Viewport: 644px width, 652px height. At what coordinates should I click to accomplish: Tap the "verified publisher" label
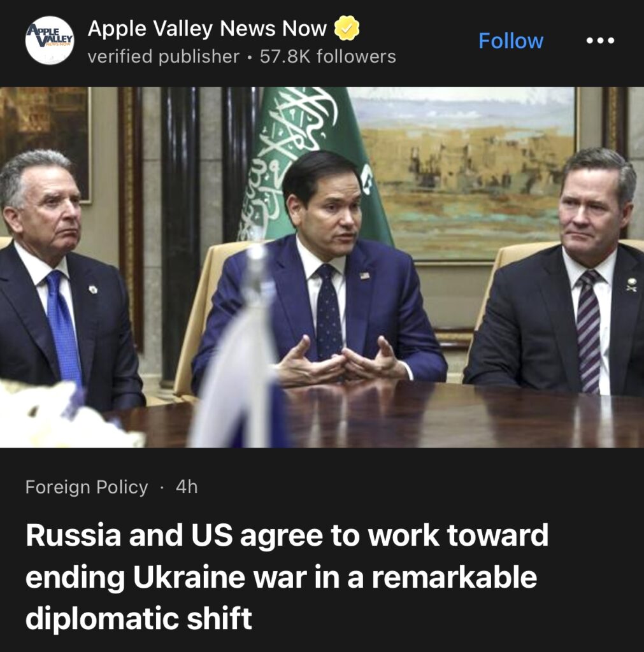pos(164,57)
